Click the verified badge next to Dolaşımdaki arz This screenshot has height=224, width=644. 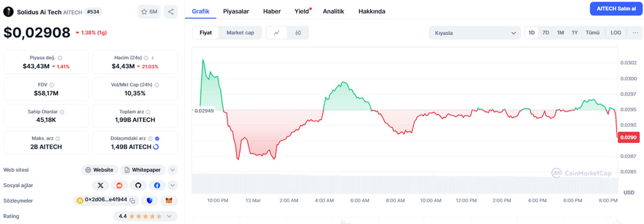(x=157, y=139)
